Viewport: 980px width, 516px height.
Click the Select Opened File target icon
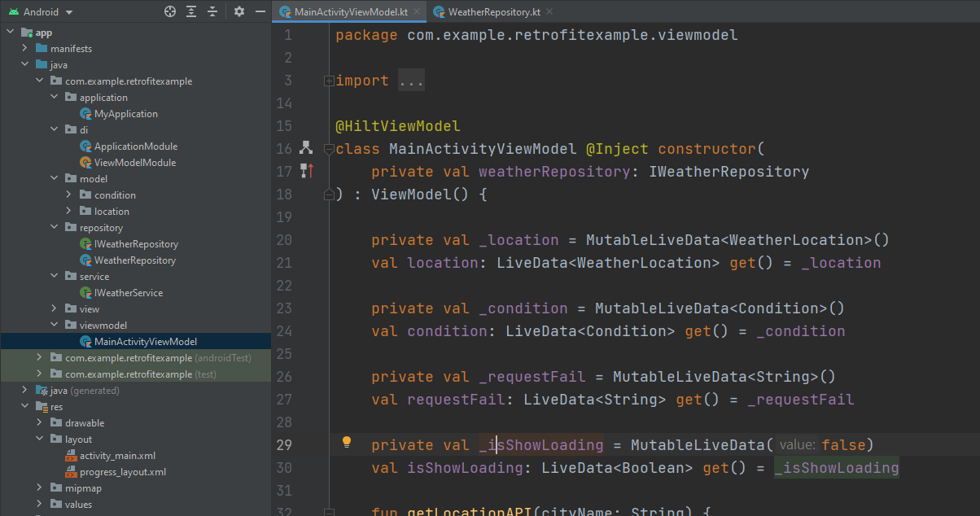[x=169, y=11]
